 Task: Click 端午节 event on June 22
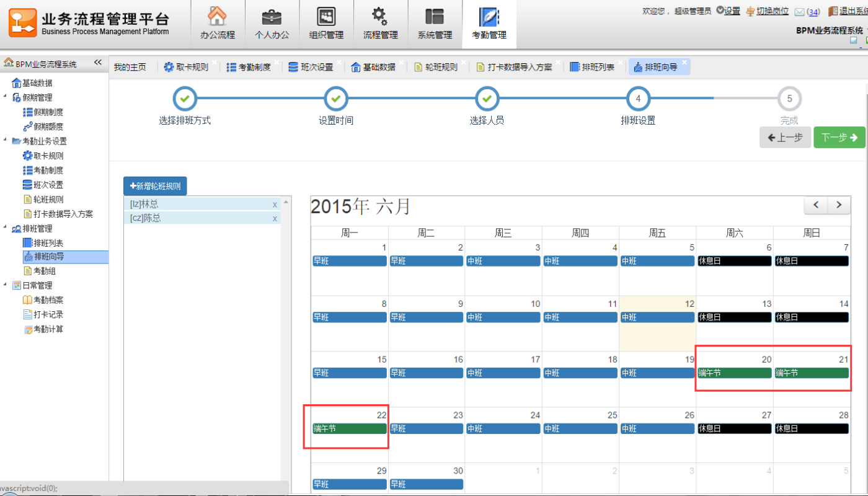pyautogui.click(x=350, y=428)
